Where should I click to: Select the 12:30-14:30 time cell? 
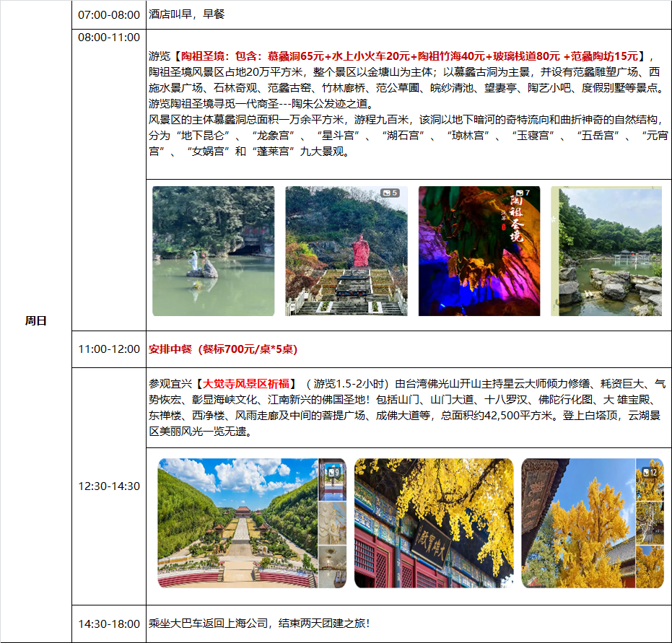coord(109,486)
